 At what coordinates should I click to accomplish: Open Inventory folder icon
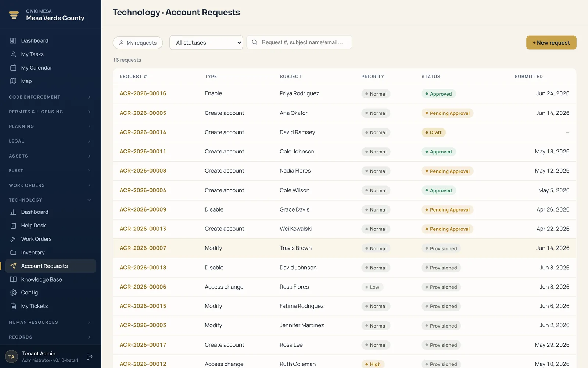pyautogui.click(x=13, y=252)
